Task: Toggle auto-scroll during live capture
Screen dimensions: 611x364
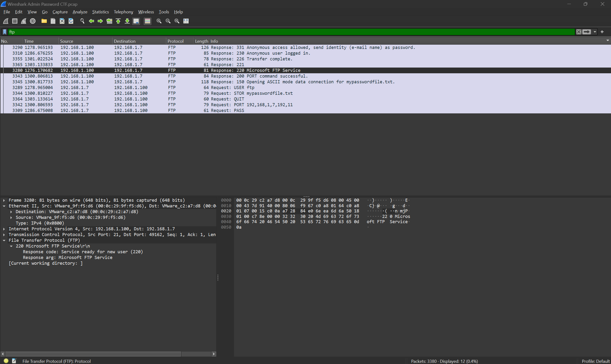Action: [136, 21]
